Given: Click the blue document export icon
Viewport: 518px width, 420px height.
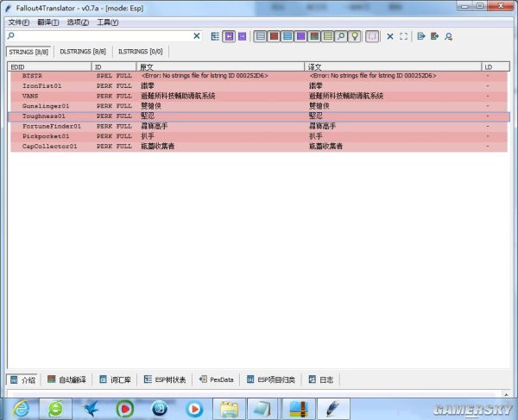Looking at the screenshot, I should click(x=421, y=36).
